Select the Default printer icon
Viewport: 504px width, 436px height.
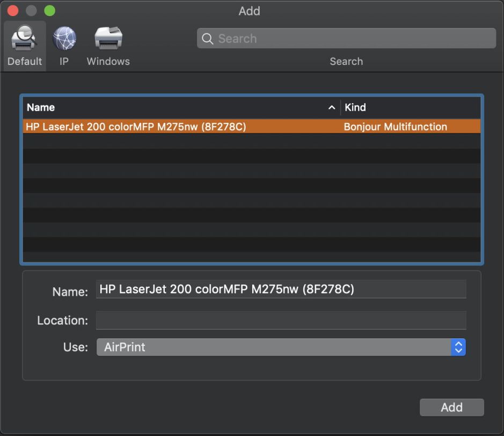(24, 39)
